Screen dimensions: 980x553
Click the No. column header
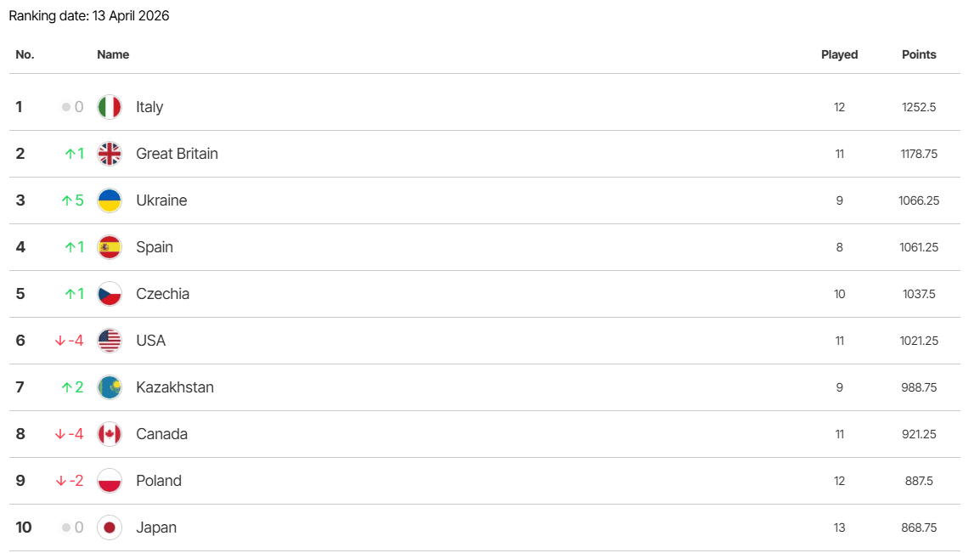coord(25,54)
